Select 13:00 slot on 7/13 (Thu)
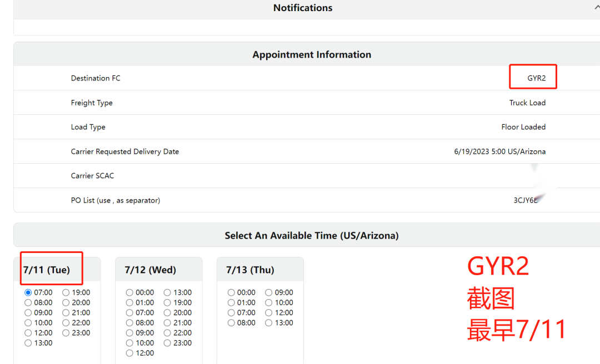The width and height of the screenshot is (600, 364). 269,322
